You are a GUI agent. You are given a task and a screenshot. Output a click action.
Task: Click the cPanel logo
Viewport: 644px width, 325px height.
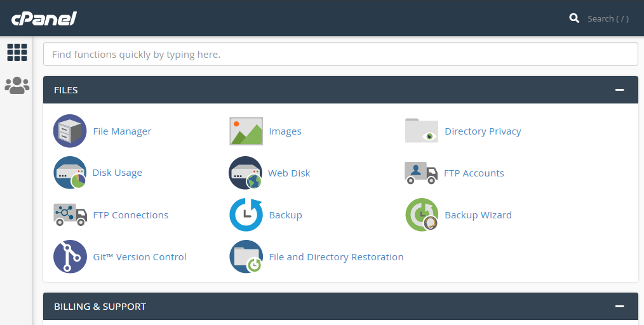pos(44,18)
